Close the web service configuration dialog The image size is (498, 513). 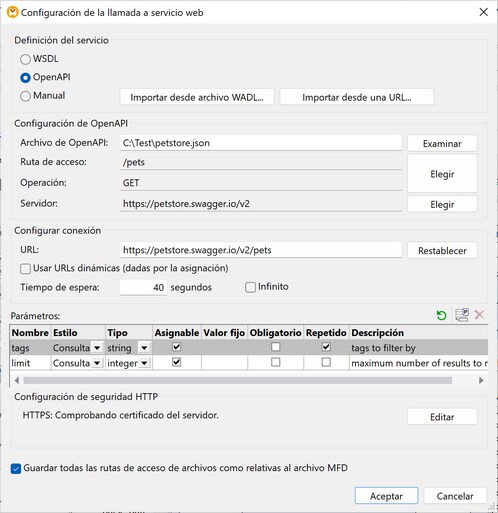[x=483, y=12]
